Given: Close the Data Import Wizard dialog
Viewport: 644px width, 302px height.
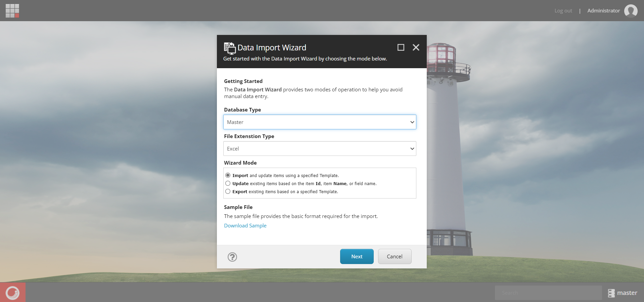Looking at the screenshot, I should [x=416, y=47].
